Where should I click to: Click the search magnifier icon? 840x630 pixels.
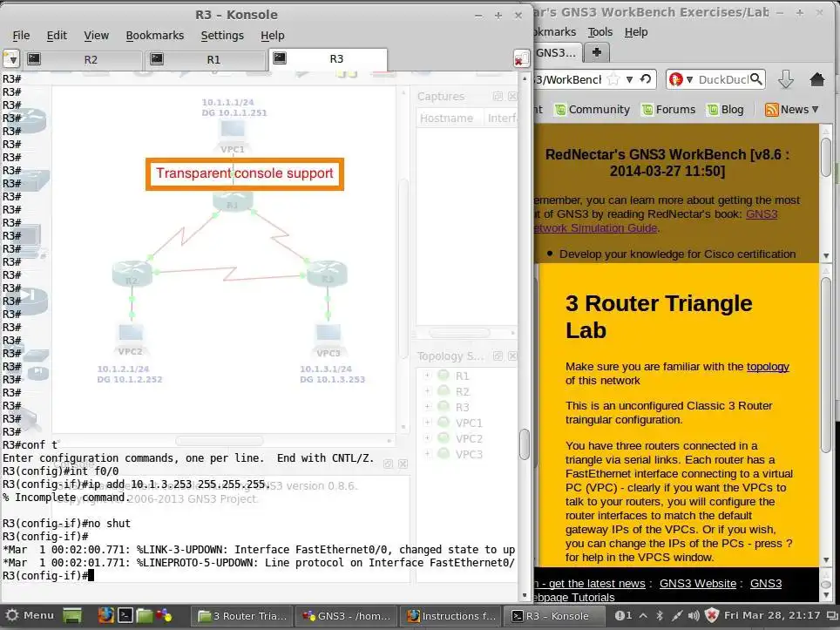pos(756,79)
